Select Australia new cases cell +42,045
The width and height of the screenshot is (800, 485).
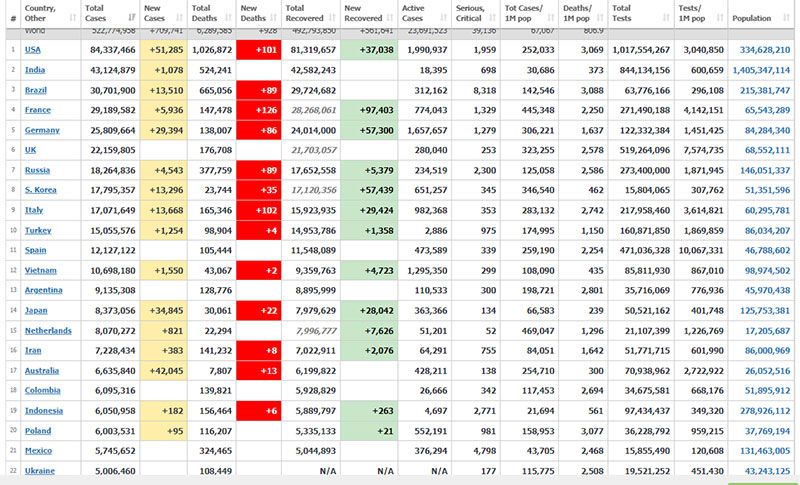tap(164, 371)
